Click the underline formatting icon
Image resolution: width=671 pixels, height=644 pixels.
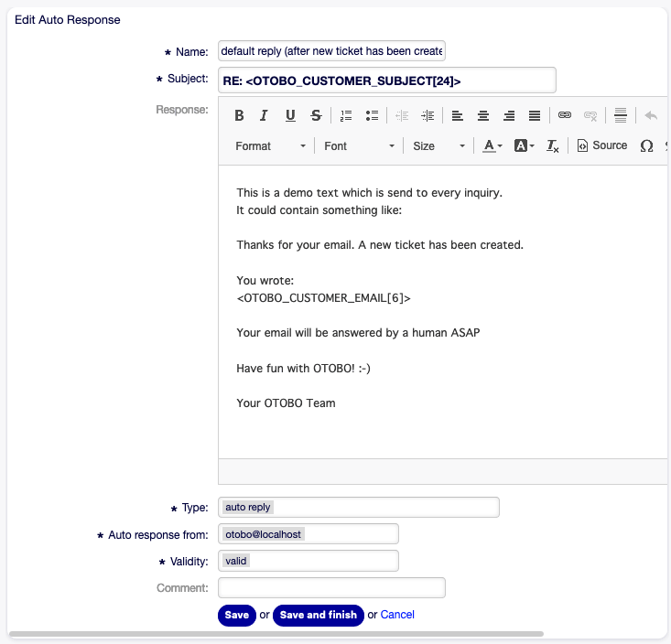290,115
